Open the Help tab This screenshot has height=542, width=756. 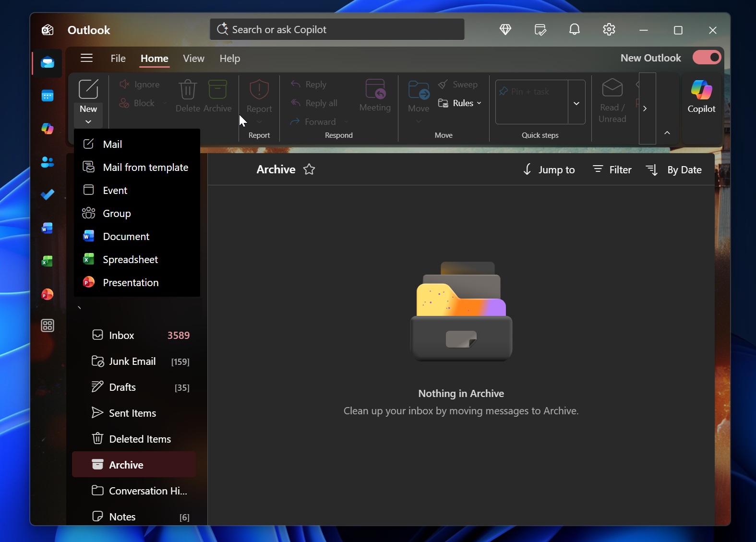coord(230,59)
